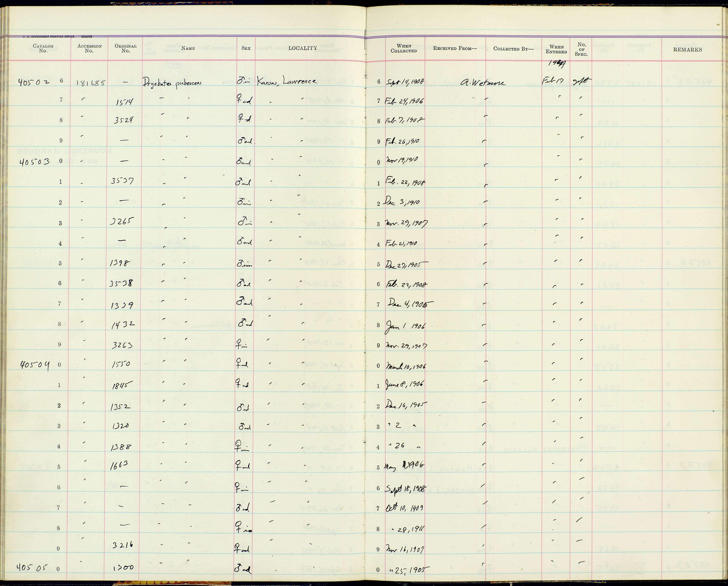This screenshot has height=586, width=728.
Task: Click original number 1845
Action: pos(122,386)
